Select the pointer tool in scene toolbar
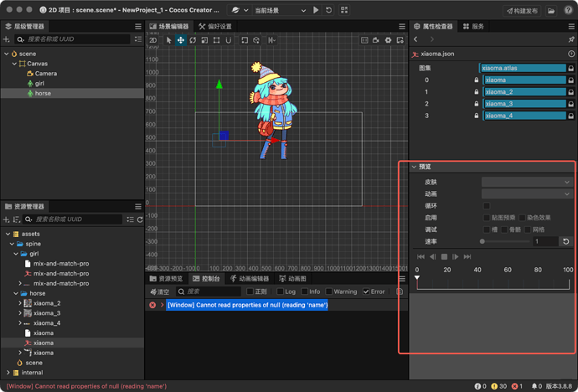This screenshot has width=578, height=392. pyautogui.click(x=169, y=40)
